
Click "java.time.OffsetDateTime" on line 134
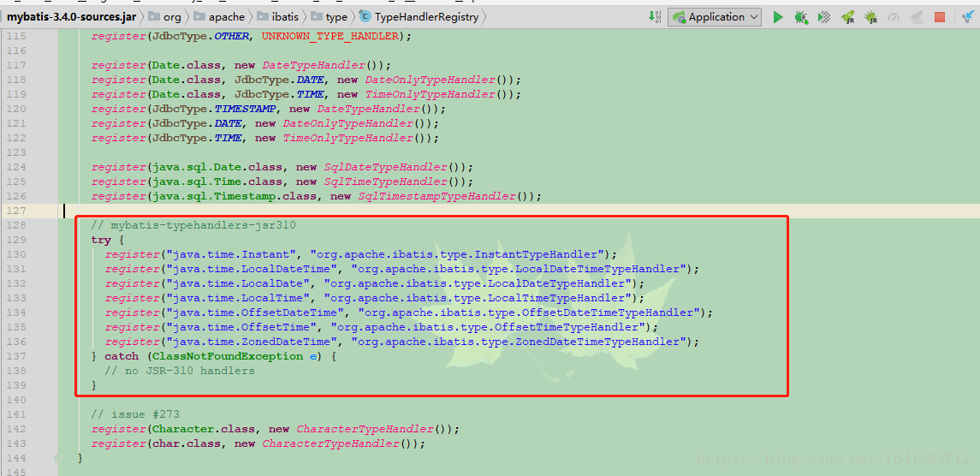pos(256,312)
